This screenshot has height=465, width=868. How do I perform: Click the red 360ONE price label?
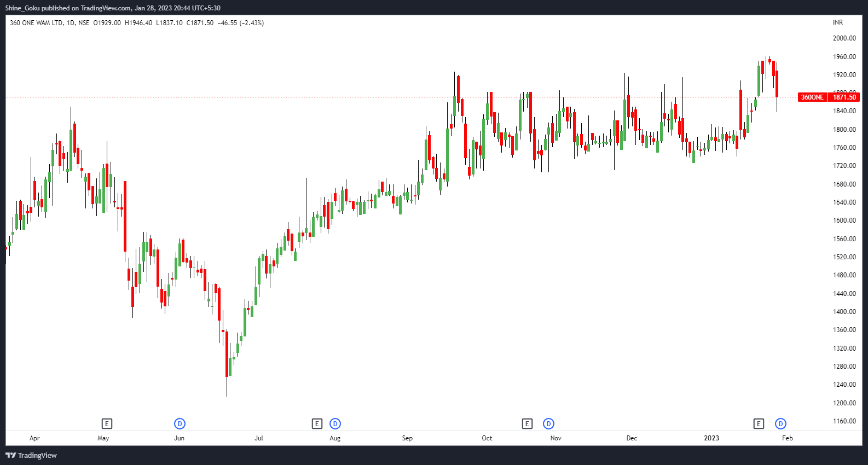[x=812, y=97]
